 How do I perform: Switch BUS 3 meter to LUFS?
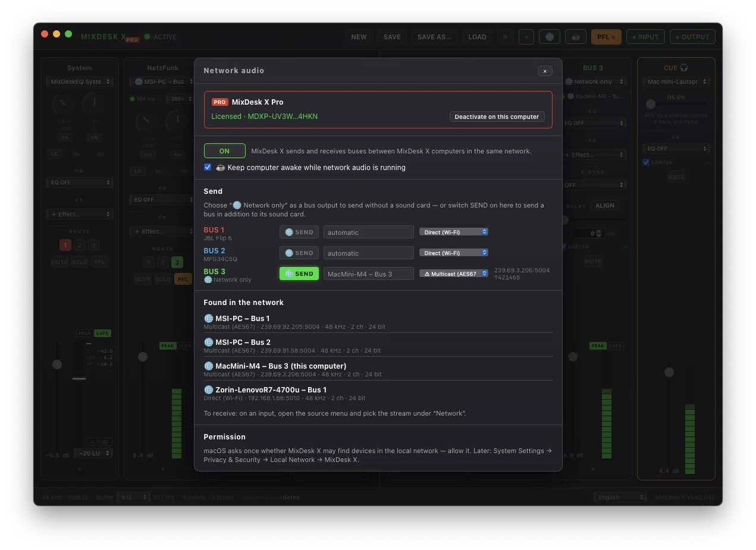coord(616,345)
